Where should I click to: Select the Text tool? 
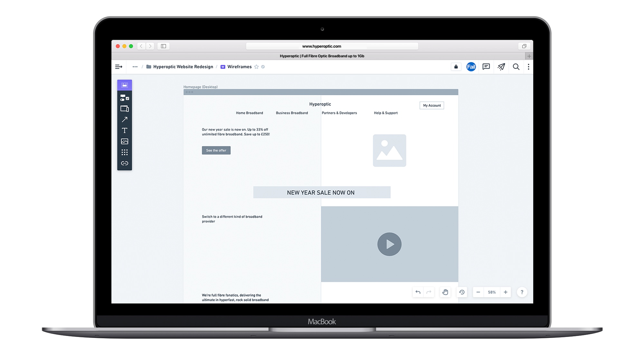tap(125, 130)
